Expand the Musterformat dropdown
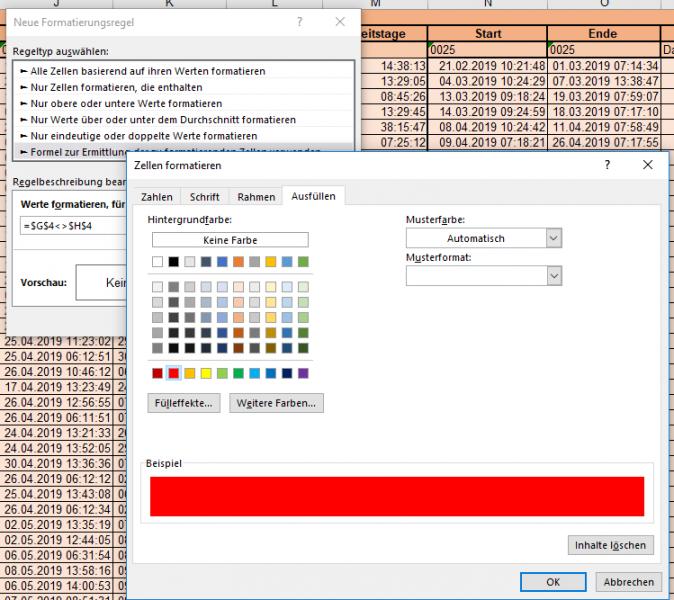 tap(554, 276)
